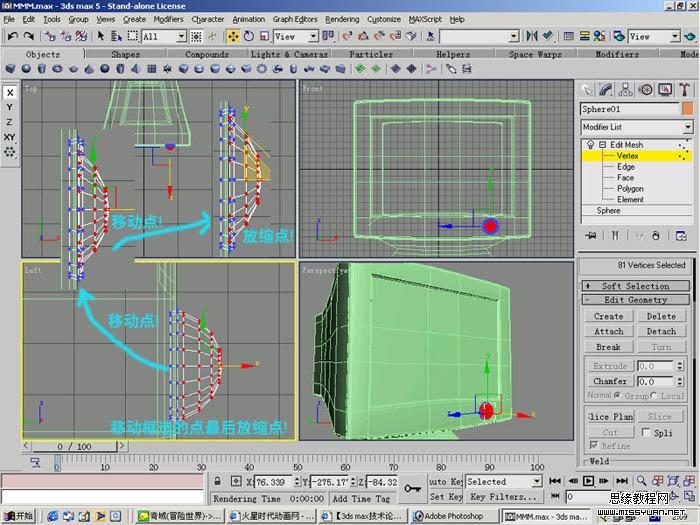Image resolution: width=700 pixels, height=525 pixels.
Task: Click the Mirror Selected Objects icon
Action: 532,36
